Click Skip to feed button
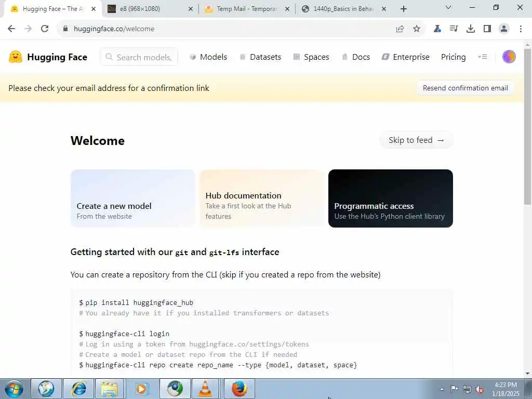Screen dimensions: 532x399 coord(416,140)
